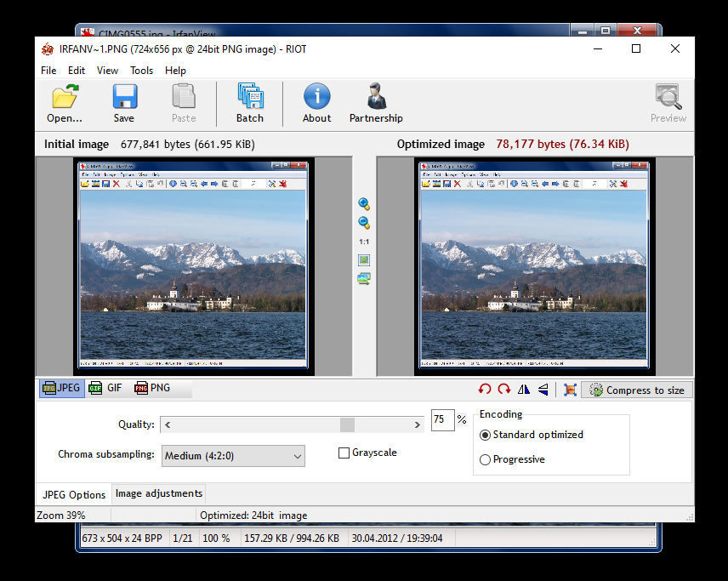Flip the image horizontally
The width and height of the screenshot is (728, 581).
[x=524, y=390]
